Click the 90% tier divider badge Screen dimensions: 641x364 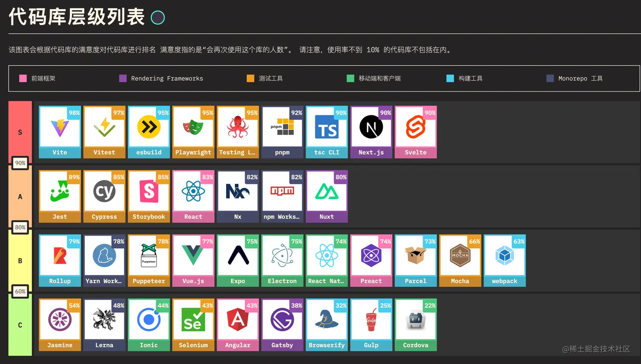pos(20,163)
